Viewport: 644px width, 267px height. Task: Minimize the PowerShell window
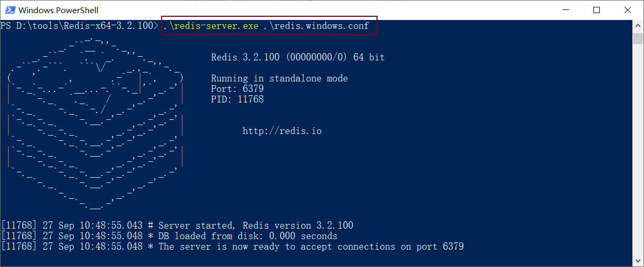(x=566, y=10)
